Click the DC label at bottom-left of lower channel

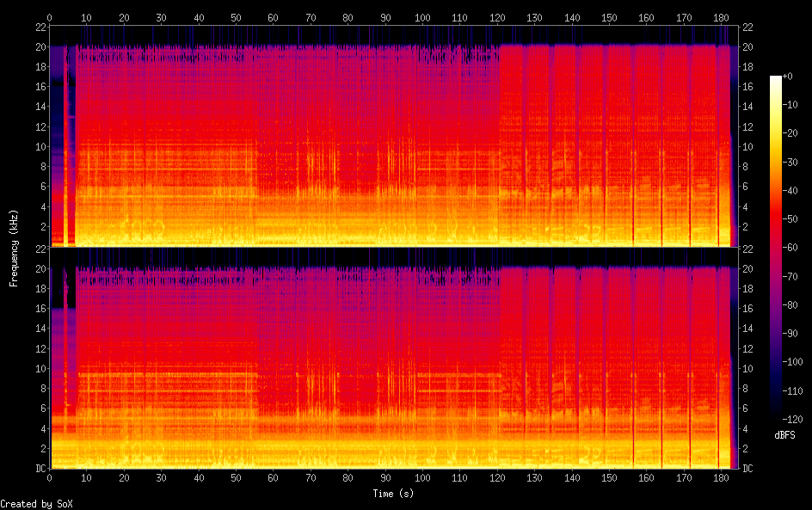pos(38,469)
